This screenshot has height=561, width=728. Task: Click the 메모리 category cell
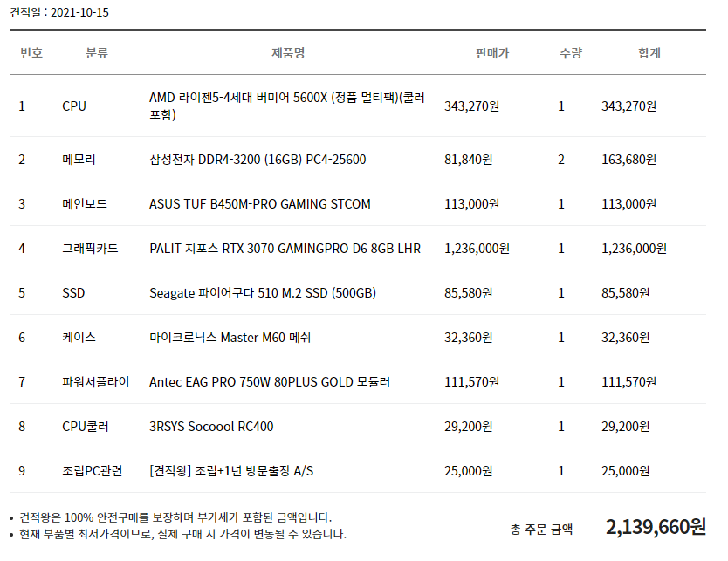point(79,160)
